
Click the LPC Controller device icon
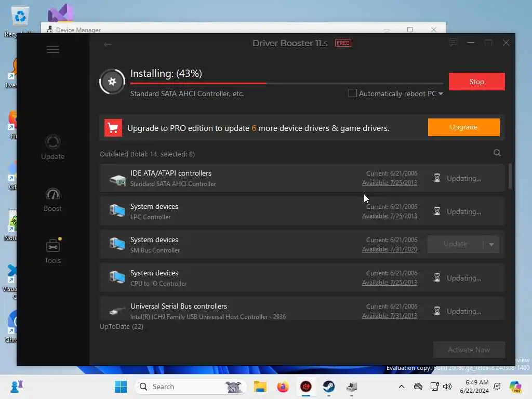(x=117, y=211)
